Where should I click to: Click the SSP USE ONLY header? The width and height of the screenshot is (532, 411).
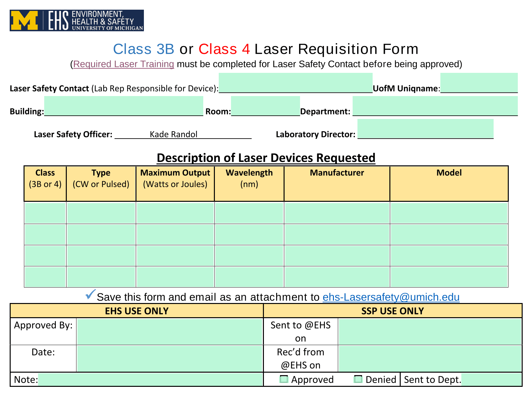click(x=393, y=311)
